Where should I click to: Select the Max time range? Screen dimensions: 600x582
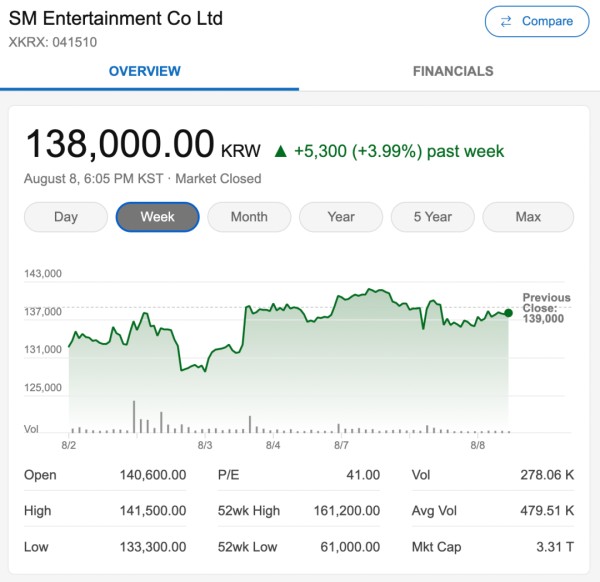coord(528,217)
